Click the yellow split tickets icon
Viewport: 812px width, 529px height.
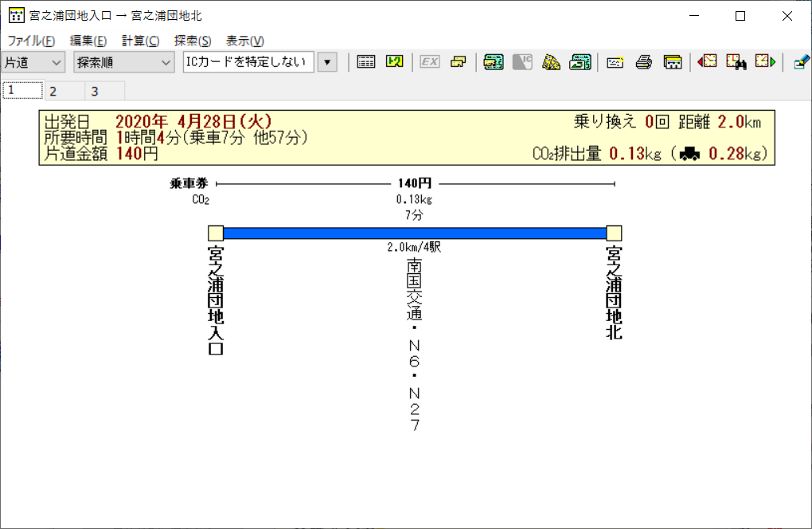[x=459, y=62]
